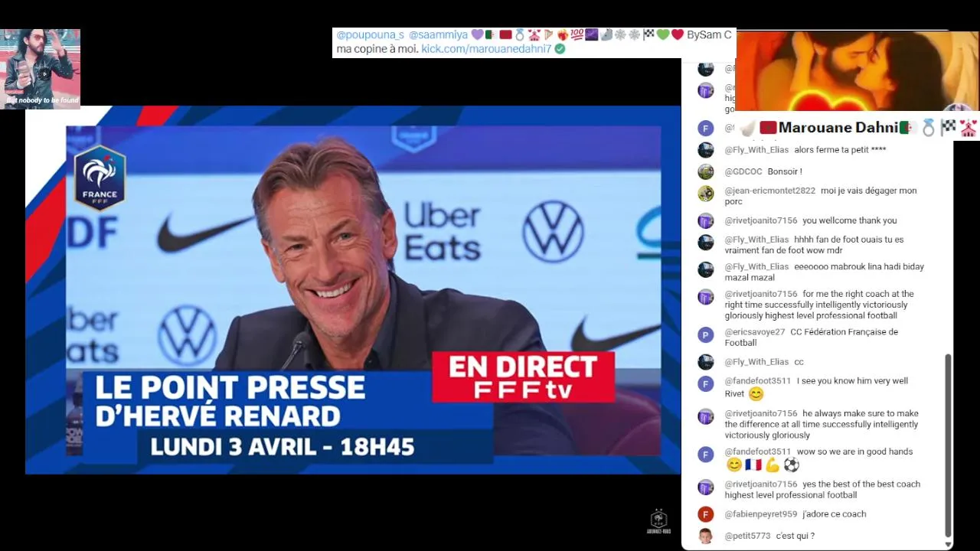
Task: Open @Fly_With_Elias username beside "cc"
Action: click(x=756, y=362)
